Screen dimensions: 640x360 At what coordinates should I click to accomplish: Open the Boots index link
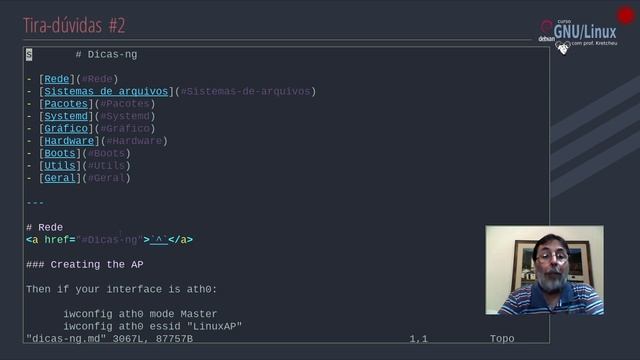tap(60, 153)
